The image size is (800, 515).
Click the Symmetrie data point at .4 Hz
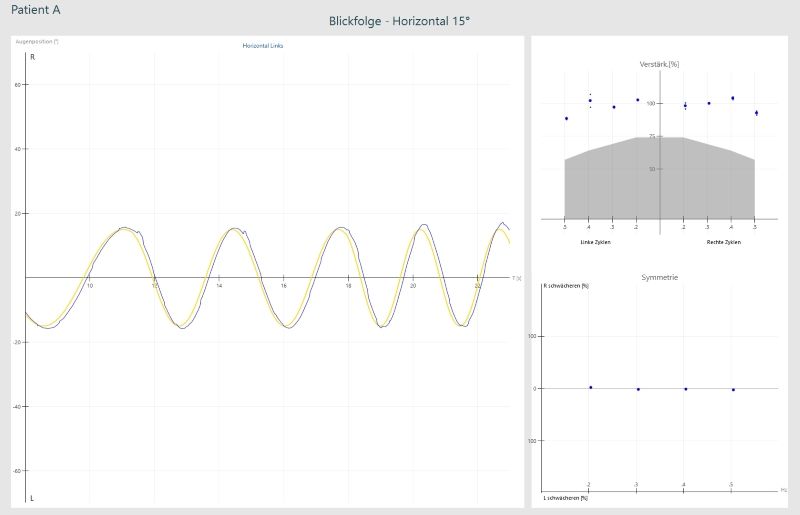coord(685,389)
